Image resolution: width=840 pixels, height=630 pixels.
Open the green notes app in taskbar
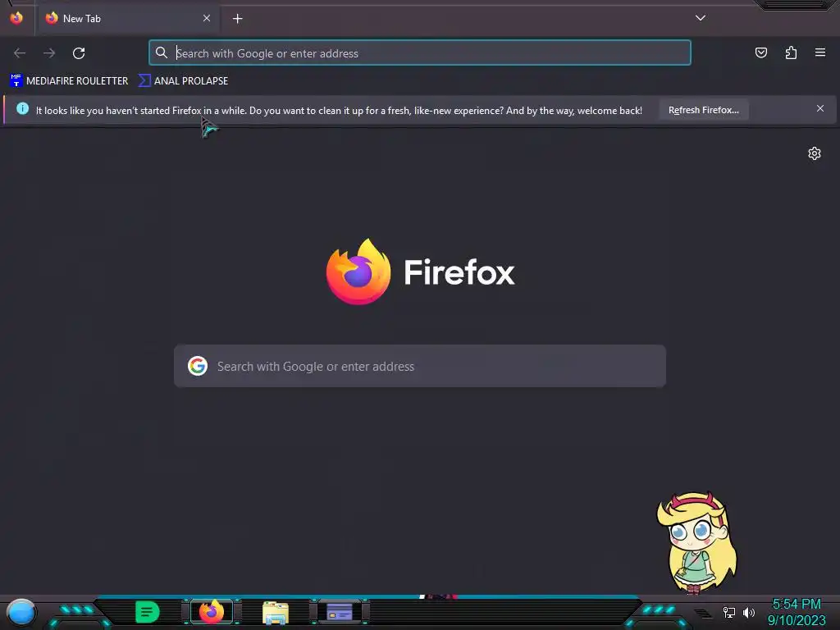(x=148, y=612)
